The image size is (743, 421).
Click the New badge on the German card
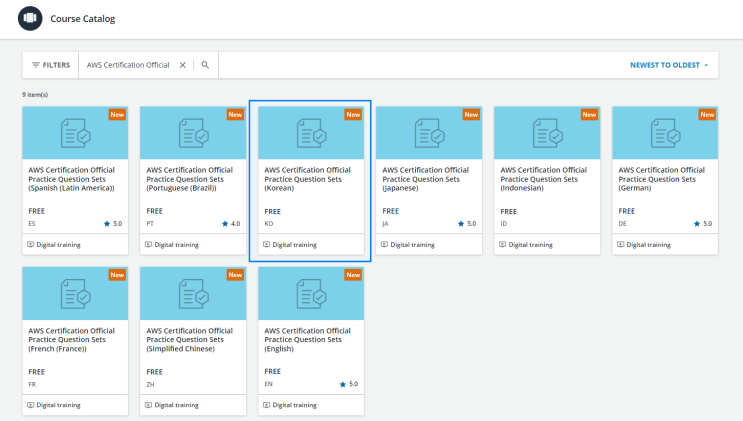pos(707,115)
